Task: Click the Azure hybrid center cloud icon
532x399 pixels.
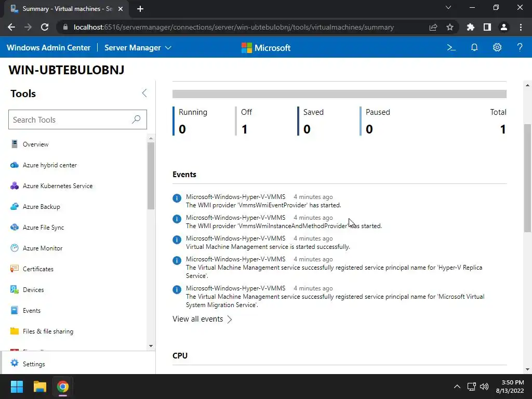Action: pyautogui.click(x=14, y=165)
